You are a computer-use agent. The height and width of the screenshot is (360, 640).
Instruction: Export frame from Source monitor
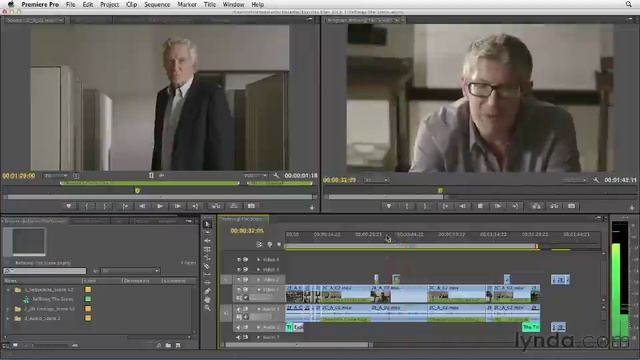tap(251, 206)
